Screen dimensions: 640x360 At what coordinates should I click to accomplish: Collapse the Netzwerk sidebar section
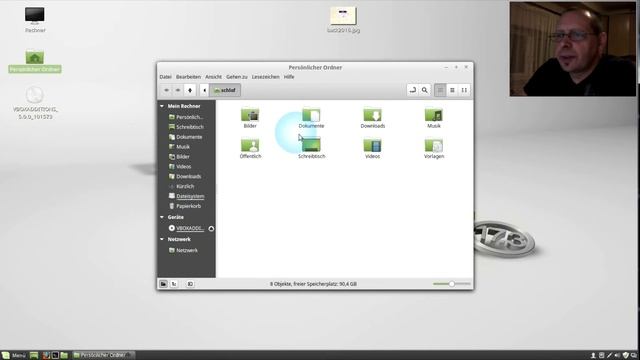tap(162, 239)
